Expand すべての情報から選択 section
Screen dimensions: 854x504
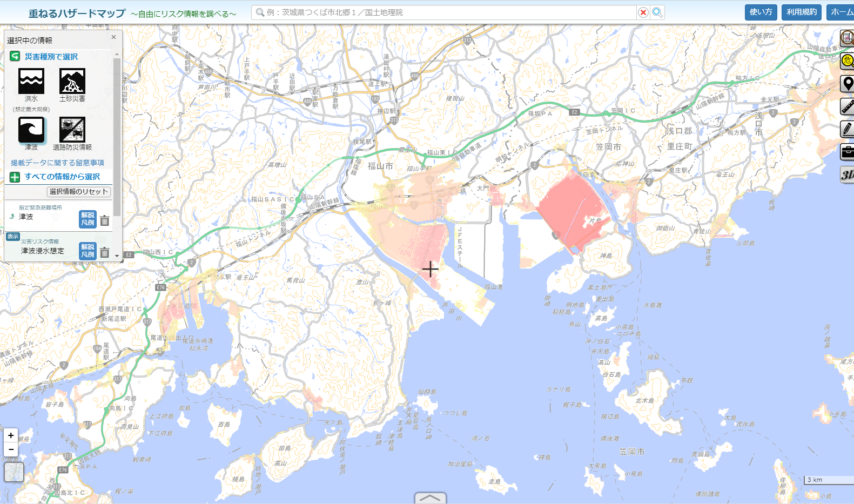tap(62, 177)
